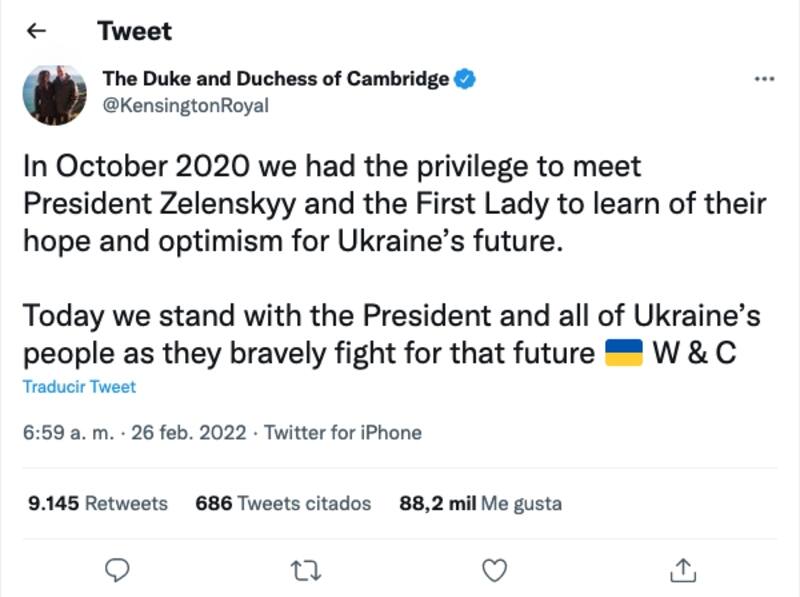This screenshot has height=597, width=800.
Task: Click the paragraph starting "Today we stand"
Action: (x=390, y=335)
